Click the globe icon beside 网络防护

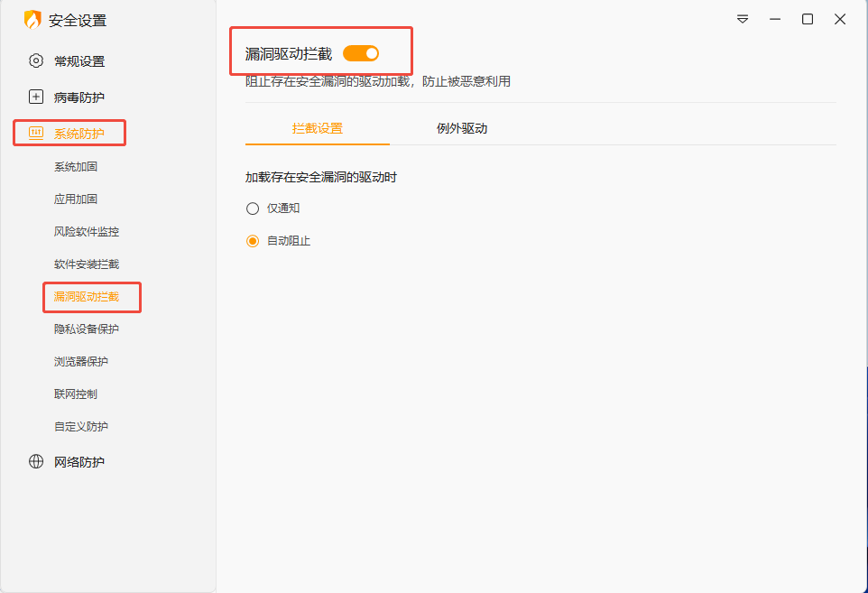tap(36, 462)
